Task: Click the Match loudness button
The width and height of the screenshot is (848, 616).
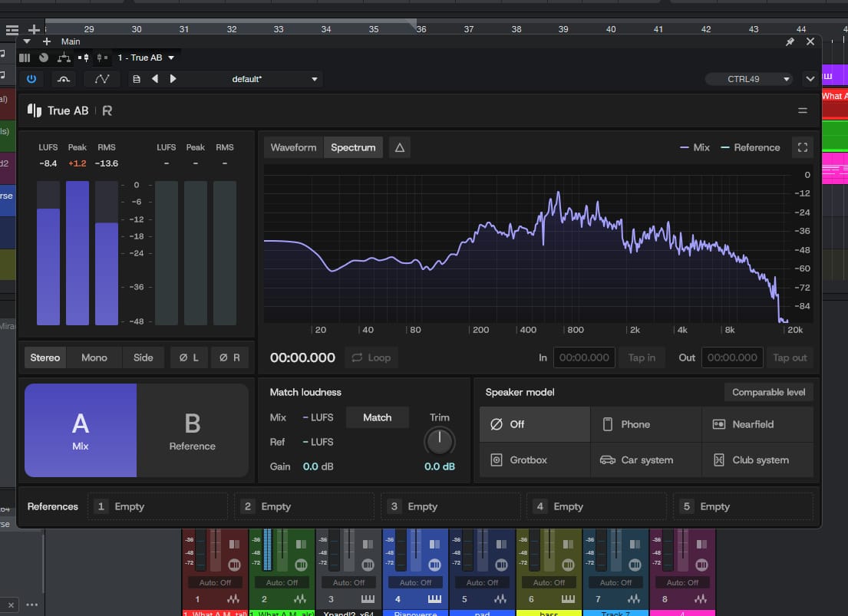Action: [x=377, y=417]
